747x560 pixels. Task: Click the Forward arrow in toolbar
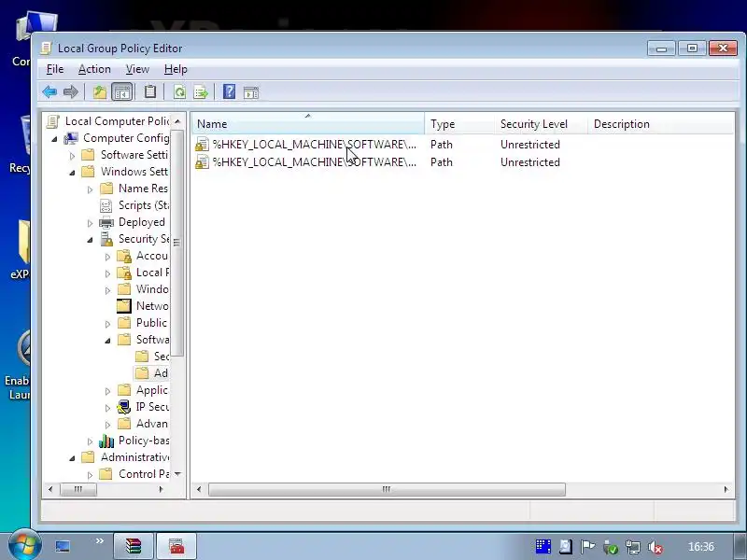pyautogui.click(x=71, y=91)
